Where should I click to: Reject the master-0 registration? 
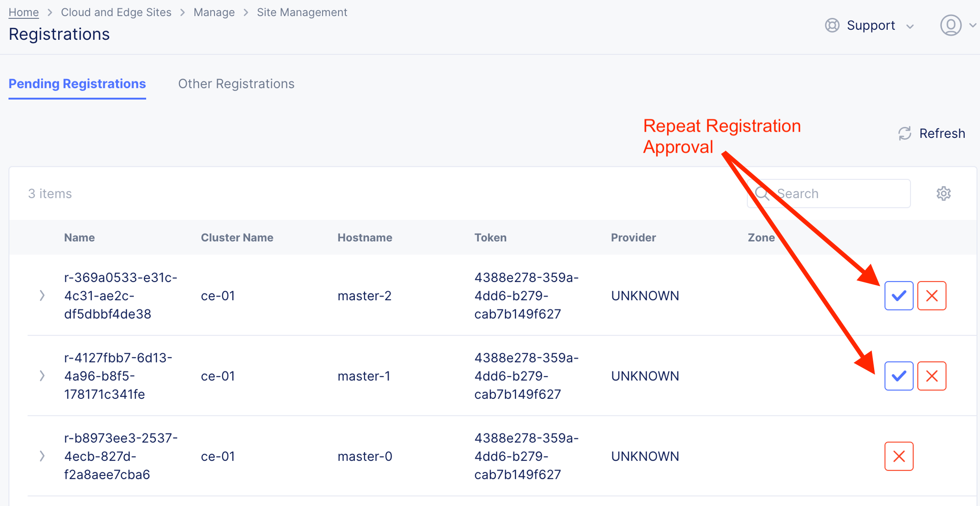(899, 456)
